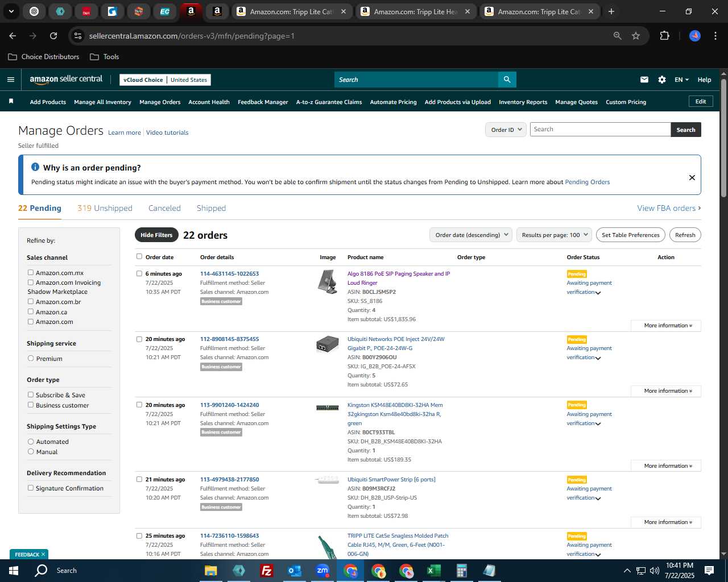Open the Seller Central hamburger menu

[10, 80]
